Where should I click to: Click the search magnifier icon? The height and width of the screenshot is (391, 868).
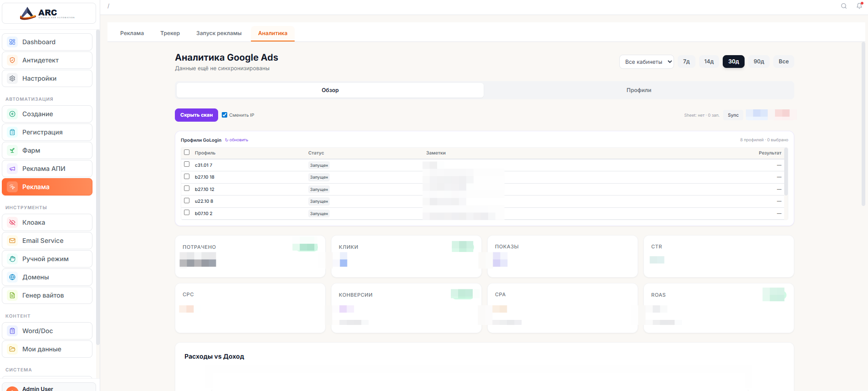click(x=844, y=6)
